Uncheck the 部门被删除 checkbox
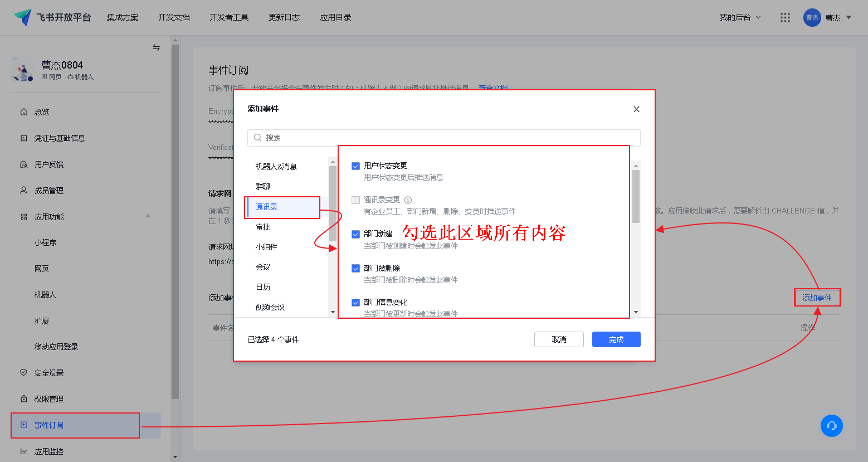 (x=355, y=269)
